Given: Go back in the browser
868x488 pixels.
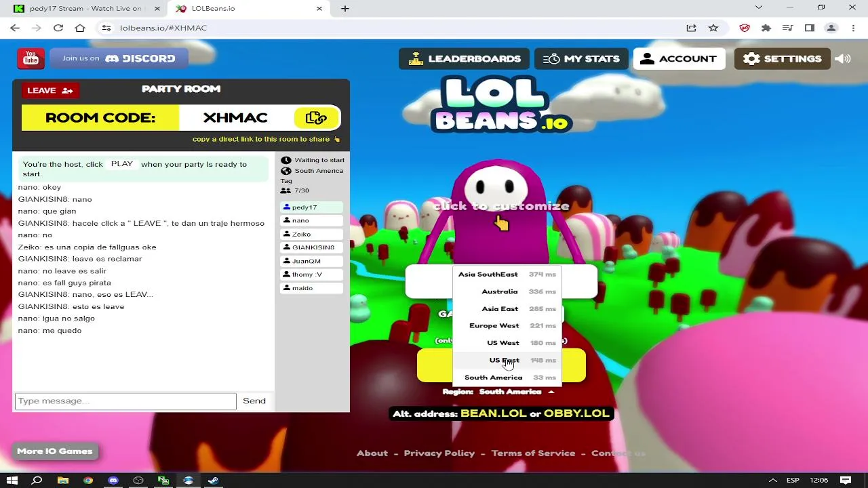Looking at the screenshot, I should pos(15,28).
